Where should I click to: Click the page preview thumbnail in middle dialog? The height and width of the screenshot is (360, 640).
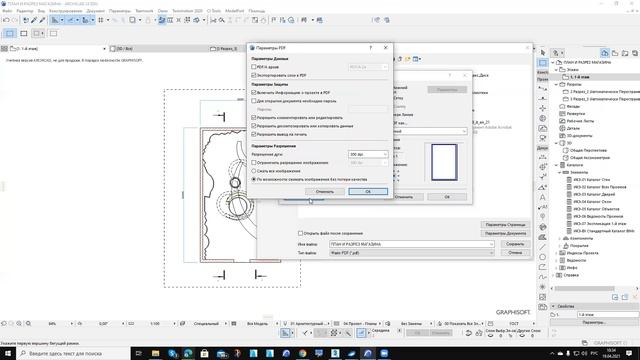444,162
